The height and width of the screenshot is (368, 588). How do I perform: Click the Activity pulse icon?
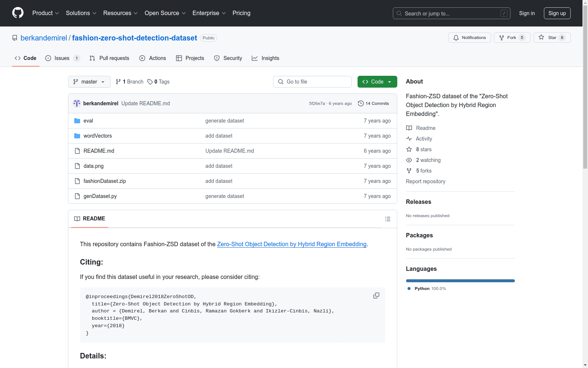click(409, 139)
